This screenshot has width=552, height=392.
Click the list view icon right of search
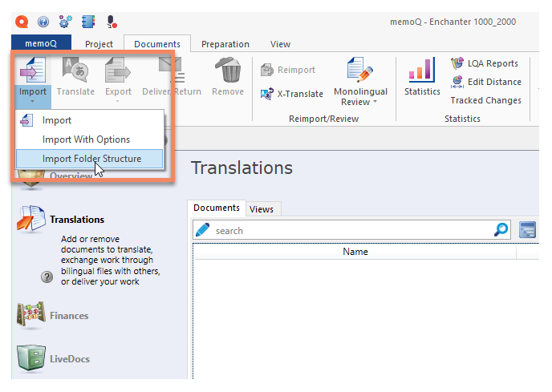[527, 230]
